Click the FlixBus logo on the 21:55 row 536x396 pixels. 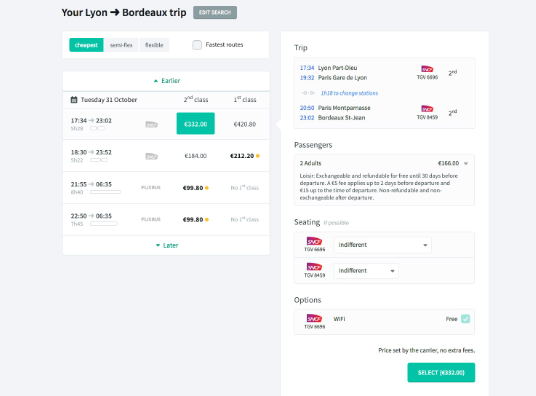pyautogui.click(x=151, y=187)
